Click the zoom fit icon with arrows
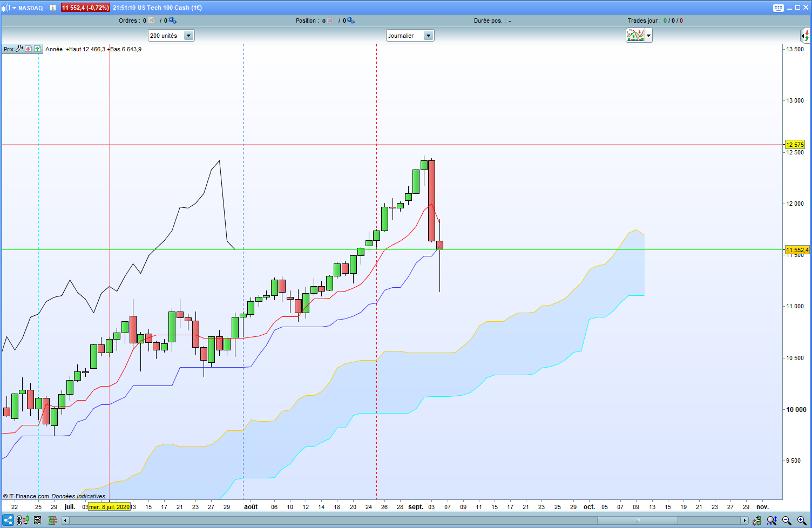The width and height of the screenshot is (812, 528). (x=772, y=520)
